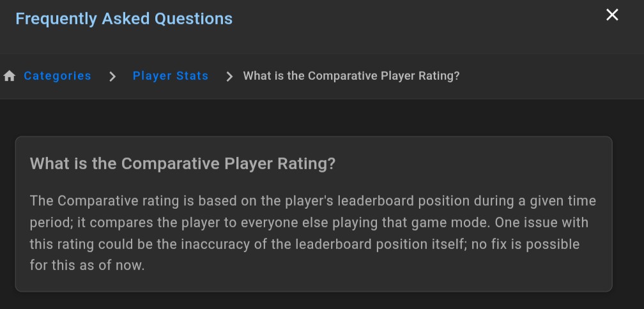Open the Categories breadcrumb link
Image resolution: width=644 pixels, height=309 pixels.
pyautogui.click(x=57, y=76)
